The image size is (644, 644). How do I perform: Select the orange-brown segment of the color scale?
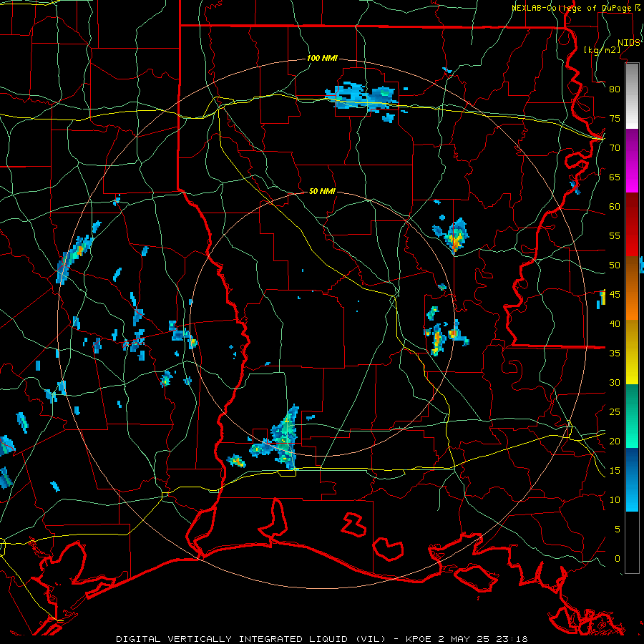(x=632, y=288)
